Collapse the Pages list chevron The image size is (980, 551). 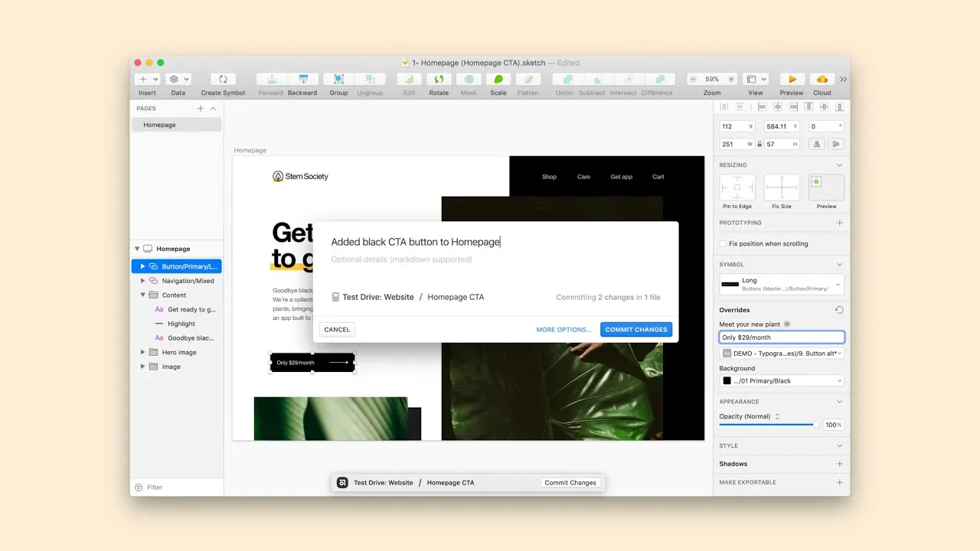[x=213, y=109]
